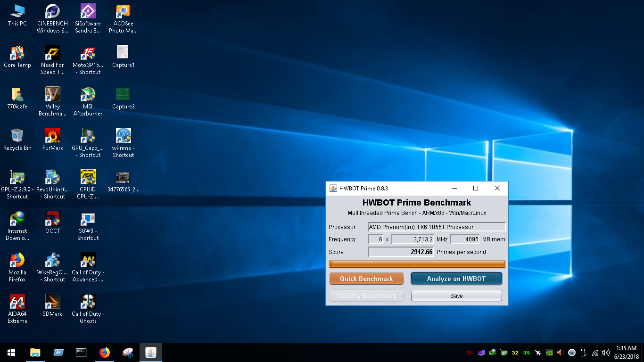Click Safely Remove Hardware USB tray icon
This screenshot has width=644, height=362.
583,353
